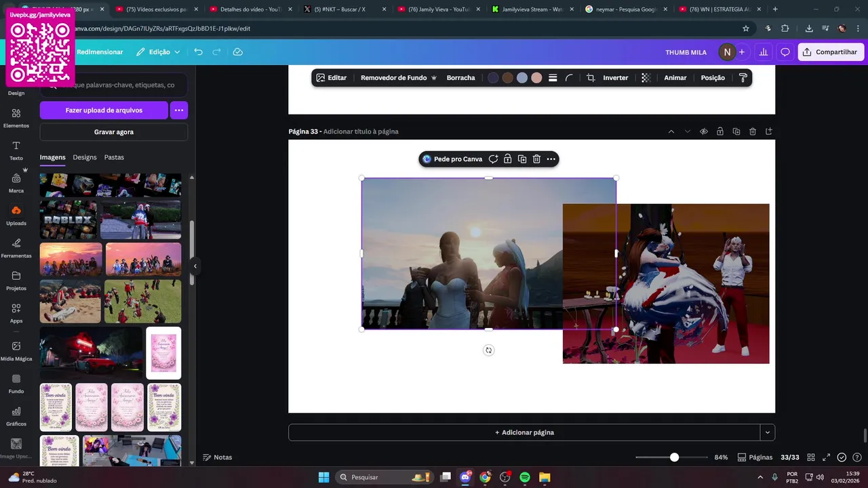Click the help question mark icon

tap(857, 457)
